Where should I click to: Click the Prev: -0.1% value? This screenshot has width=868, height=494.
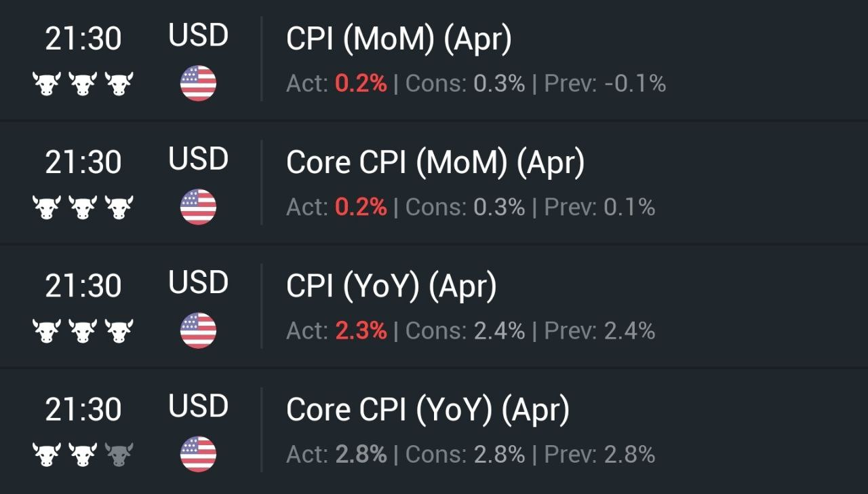click(x=606, y=83)
